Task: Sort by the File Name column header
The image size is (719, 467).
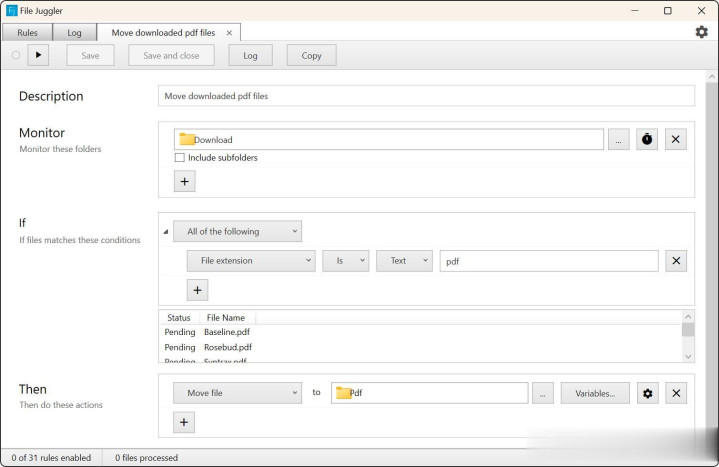Action: point(226,317)
